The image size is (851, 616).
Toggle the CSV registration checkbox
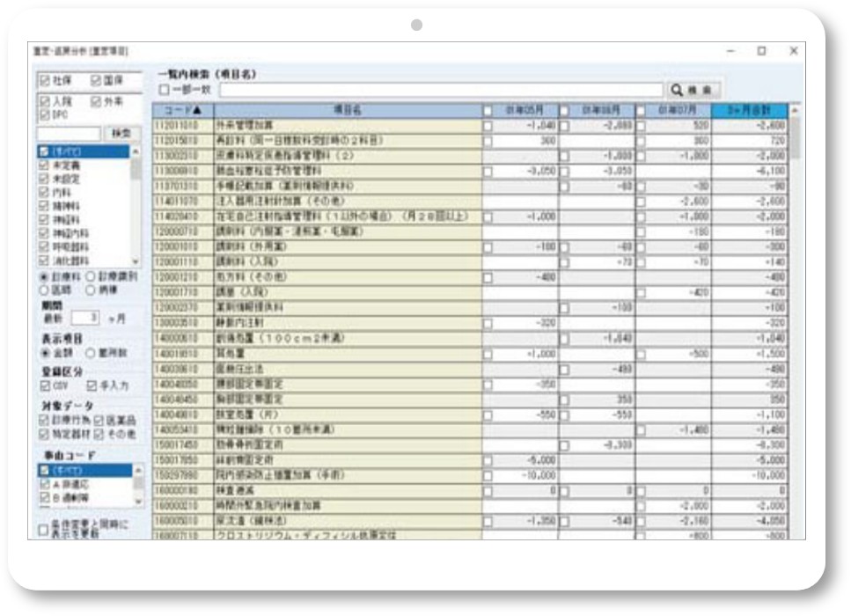(45, 385)
